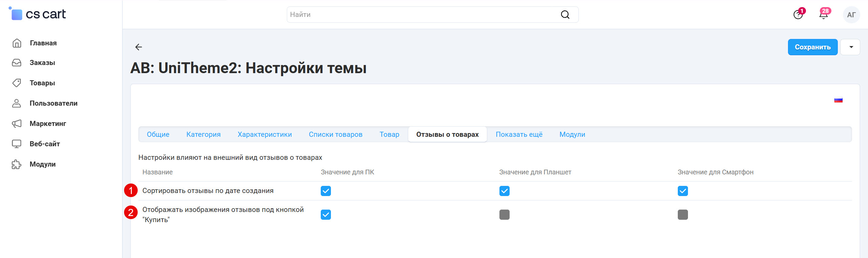Click the Marketing megaphone icon
The height and width of the screenshot is (258, 868).
click(17, 124)
